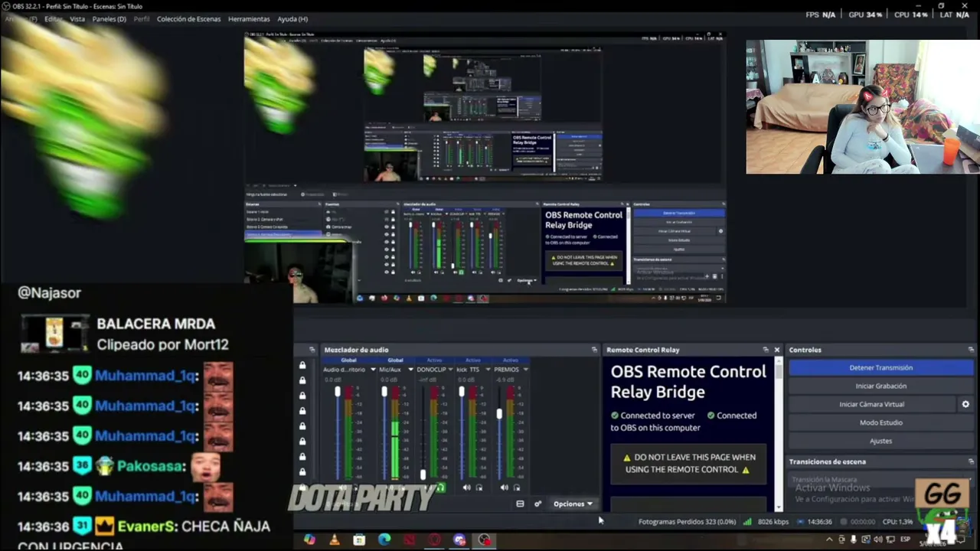
Task: Adjust the Audio del escritorio volume fader
Action: click(x=338, y=392)
